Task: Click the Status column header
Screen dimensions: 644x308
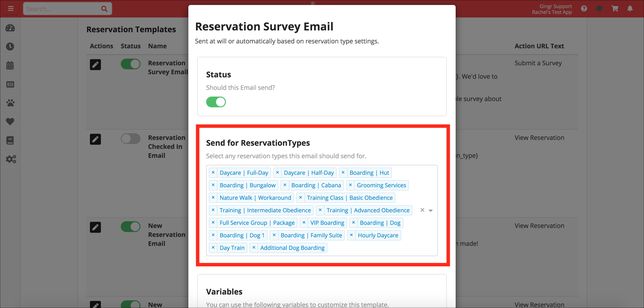Action: [131, 46]
